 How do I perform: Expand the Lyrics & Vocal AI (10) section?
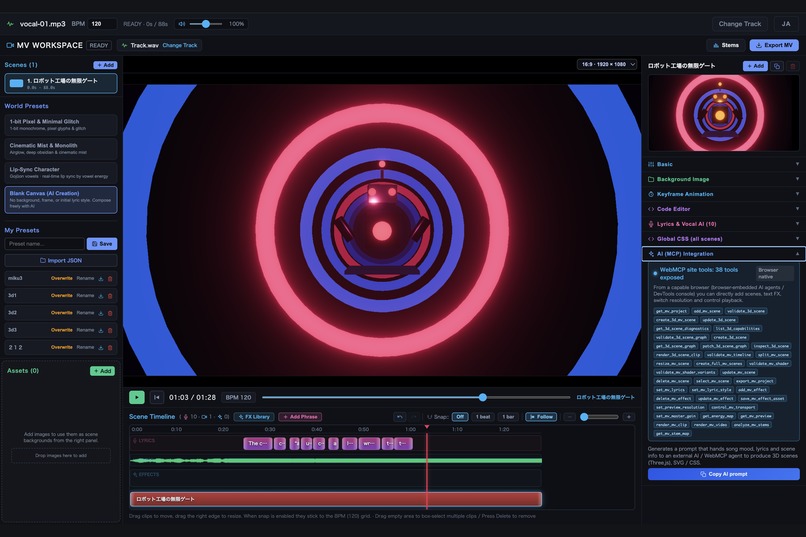point(723,224)
